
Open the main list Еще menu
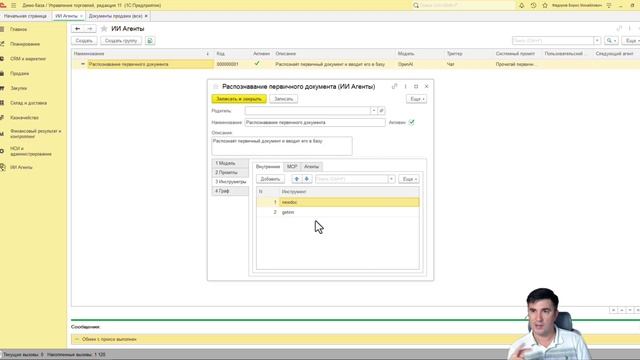631,41
